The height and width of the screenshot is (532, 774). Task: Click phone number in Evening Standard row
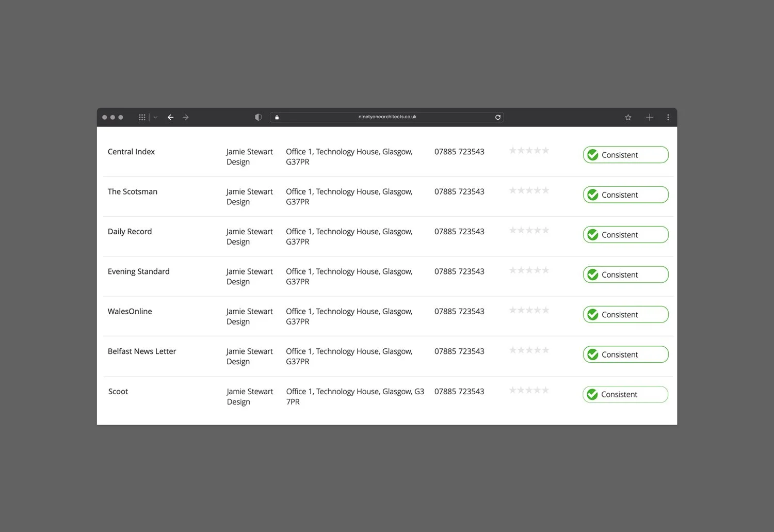(x=459, y=271)
